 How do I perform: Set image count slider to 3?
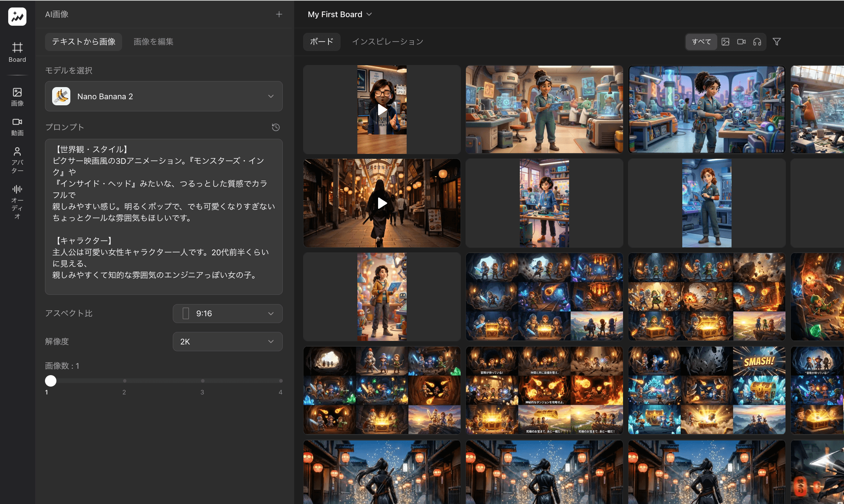pyautogui.click(x=202, y=381)
